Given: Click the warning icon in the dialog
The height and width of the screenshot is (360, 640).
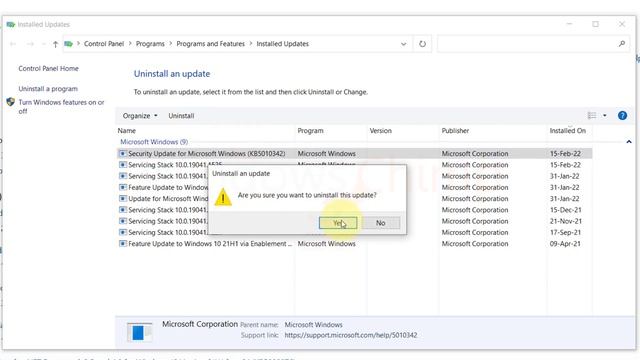Looking at the screenshot, I should [x=223, y=197].
